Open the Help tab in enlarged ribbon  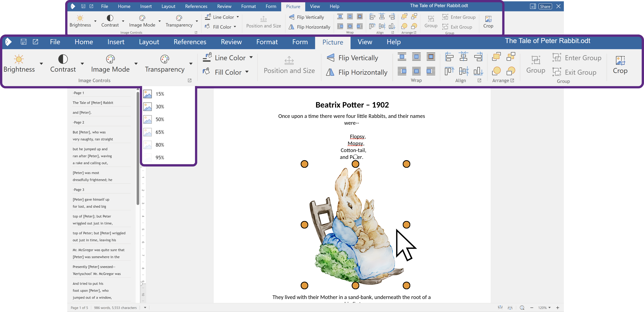click(x=394, y=42)
